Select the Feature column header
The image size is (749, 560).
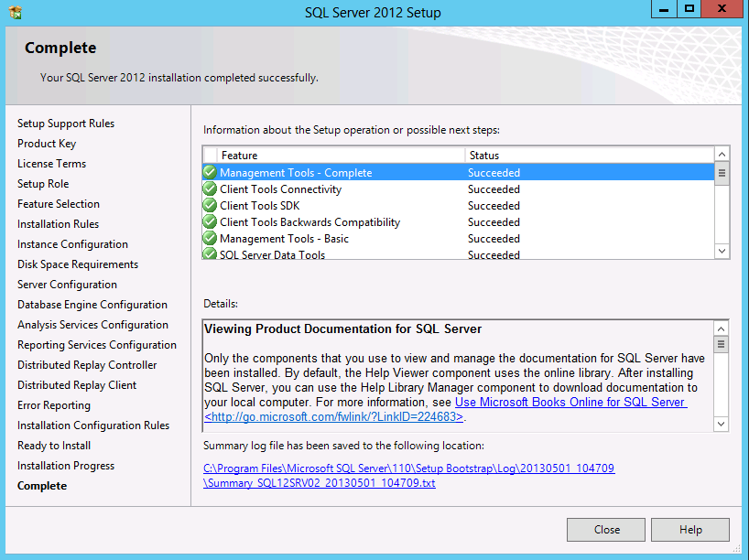coord(341,156)
